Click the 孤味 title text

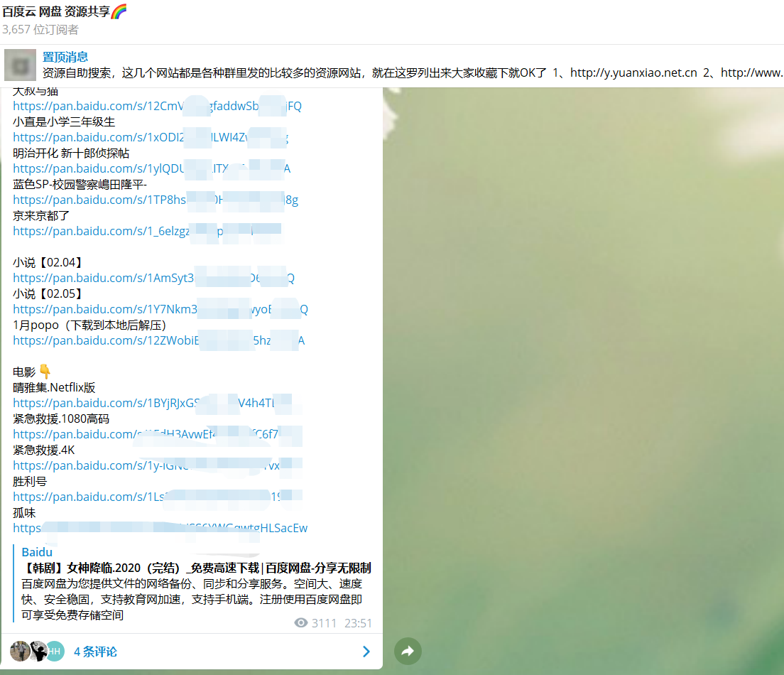point(24,513)
